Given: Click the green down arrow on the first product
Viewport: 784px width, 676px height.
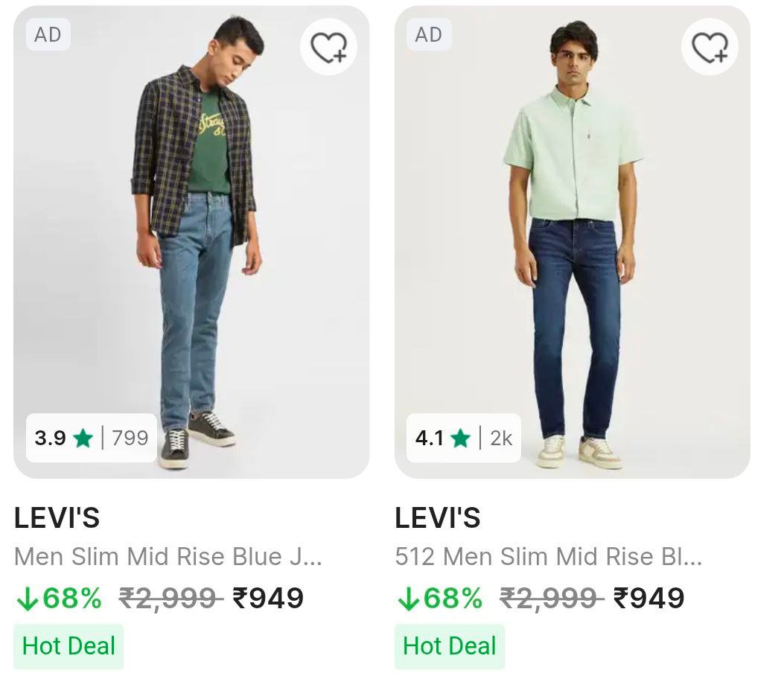Looking at the screenshot, I should point(27,599).
